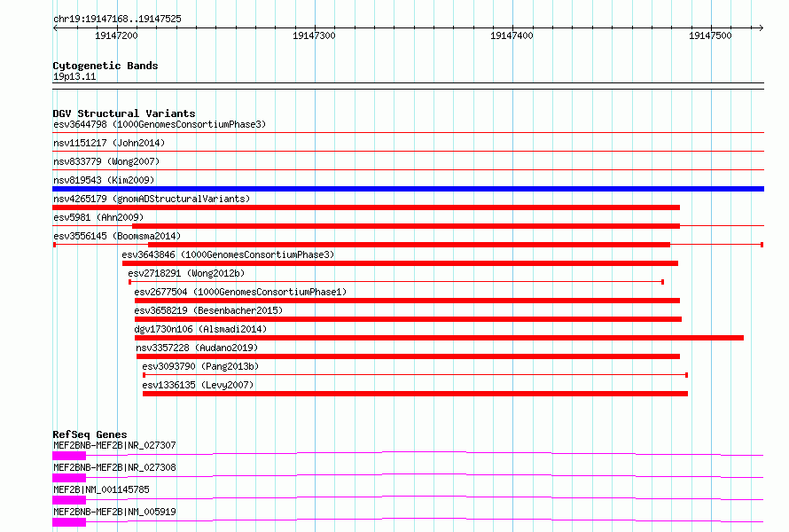
Task: Click the red esv3556145 variant bar
Action: [409, 245]
